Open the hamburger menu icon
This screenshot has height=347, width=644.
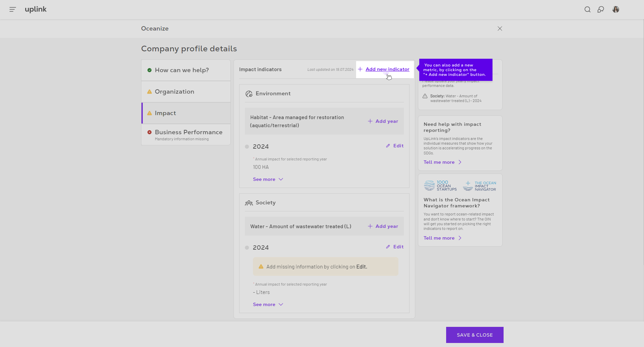pos(13,9)
